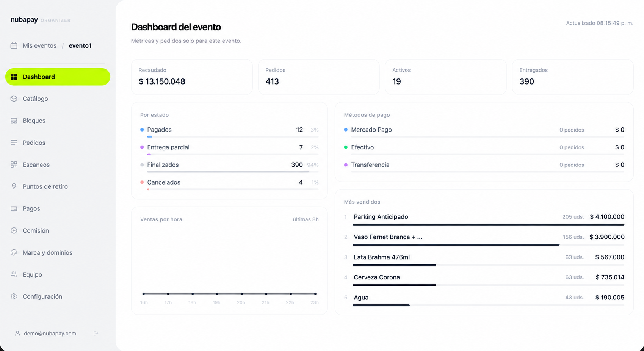This screenshot has height=351, width=644.
Task: Go back to Mis eventos breadcrumb
Action: click(x=39, y=45)
